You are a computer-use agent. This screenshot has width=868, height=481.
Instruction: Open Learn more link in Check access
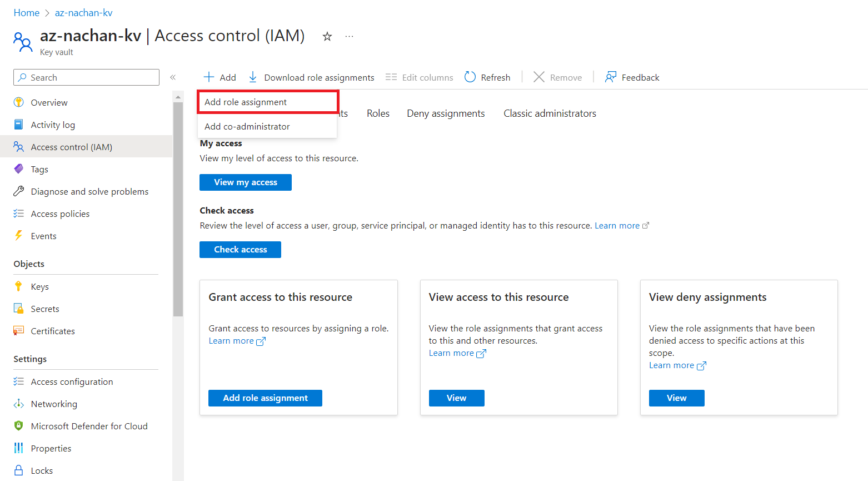(x=617, y=226)
